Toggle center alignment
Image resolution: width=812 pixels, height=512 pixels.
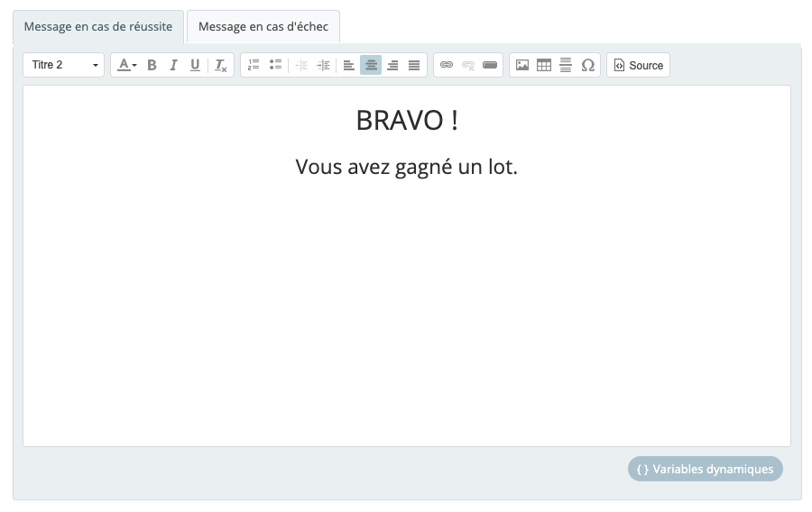371,65
